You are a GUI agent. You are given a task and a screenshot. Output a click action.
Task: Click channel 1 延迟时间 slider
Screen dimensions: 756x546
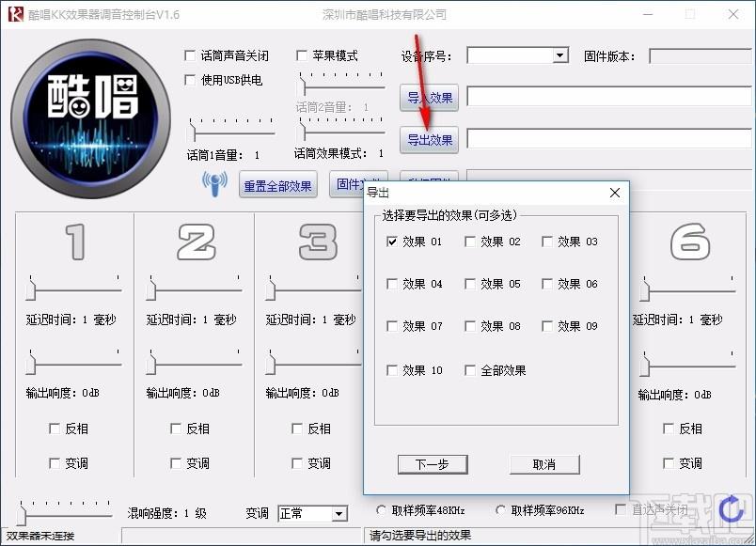tap(73, 289)
